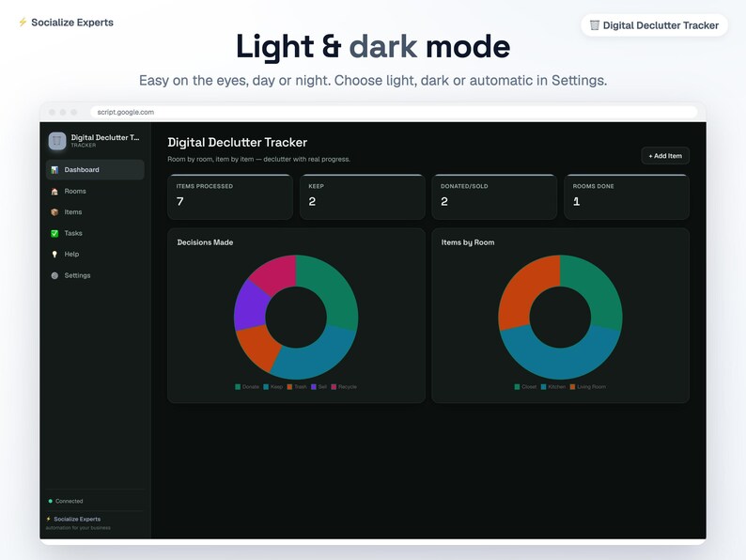Click "automation for your business" footer text
The image size is (746, 560).
click(78, 528)
